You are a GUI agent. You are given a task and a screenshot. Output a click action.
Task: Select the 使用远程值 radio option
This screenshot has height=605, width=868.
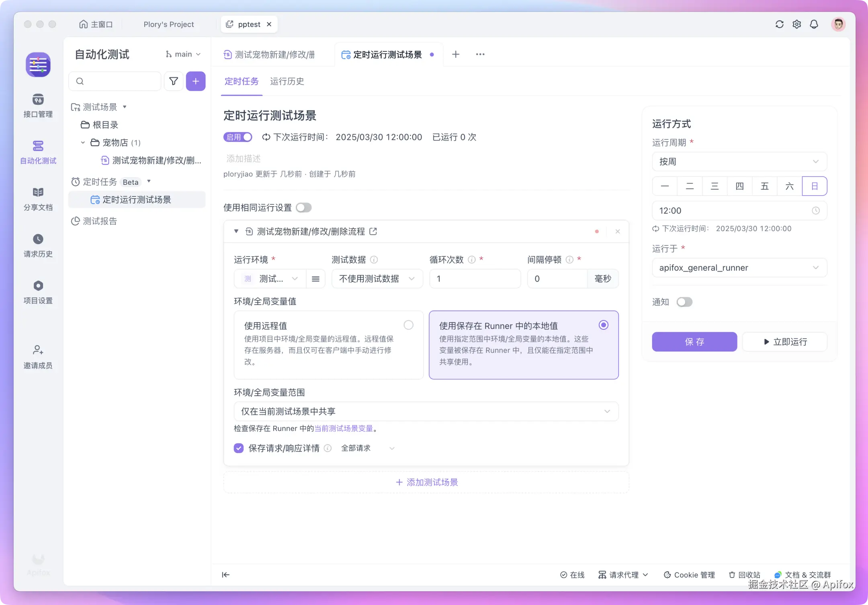[x=408, y=325]
